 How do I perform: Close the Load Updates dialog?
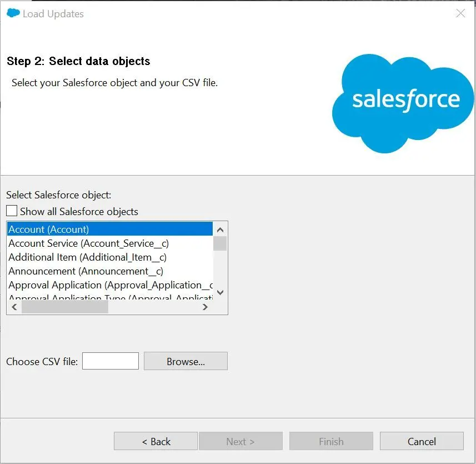coord(460,13)
